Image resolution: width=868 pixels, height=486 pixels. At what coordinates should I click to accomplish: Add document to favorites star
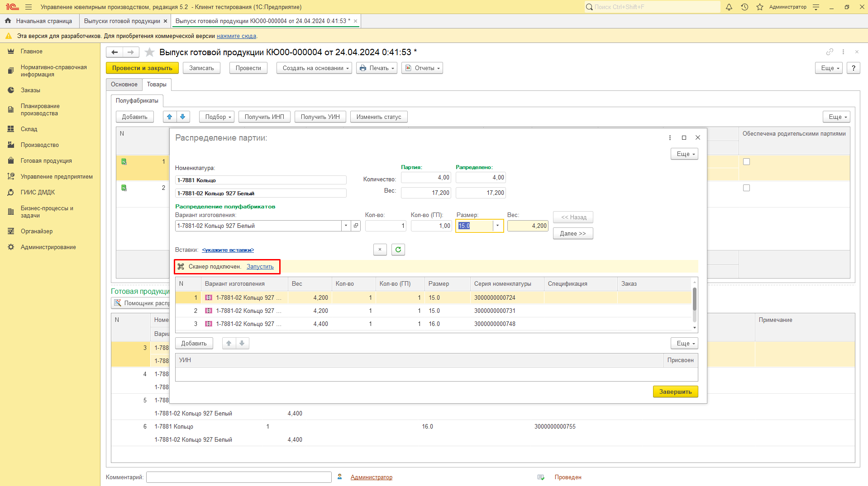[149, 52]
